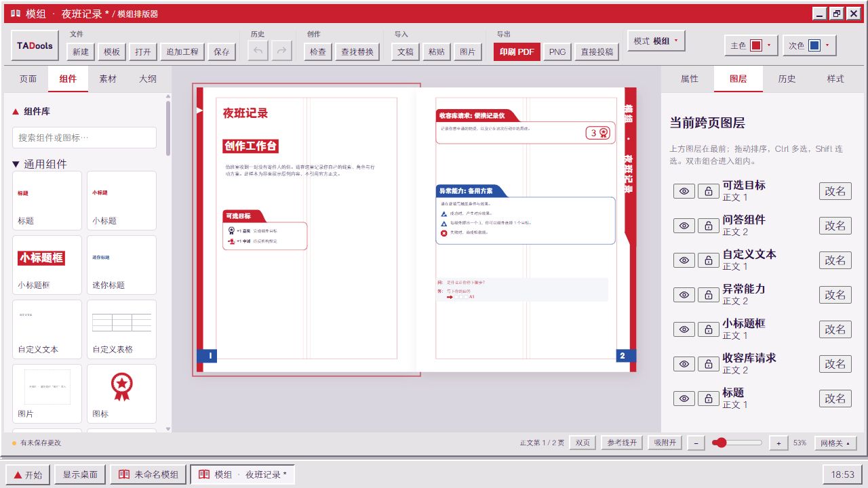868x488 pixels.
Task: Hide the 收容库请求 layer
Action: tap(684, 364)
